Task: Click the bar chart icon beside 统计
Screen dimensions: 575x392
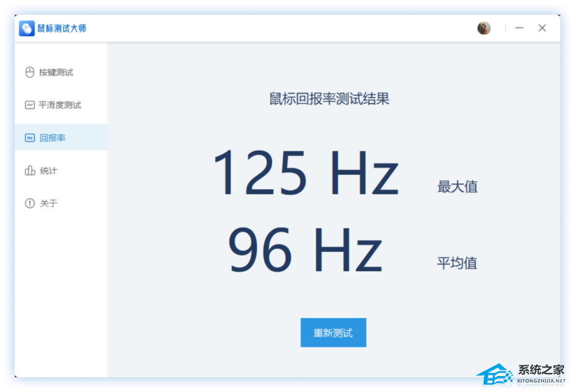Action: [x=29, y=170]
